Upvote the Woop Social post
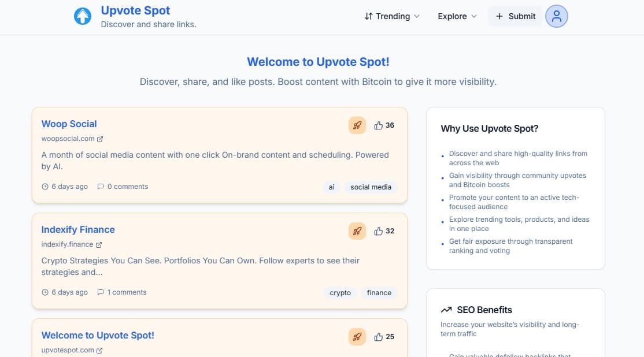 [379, 125]
